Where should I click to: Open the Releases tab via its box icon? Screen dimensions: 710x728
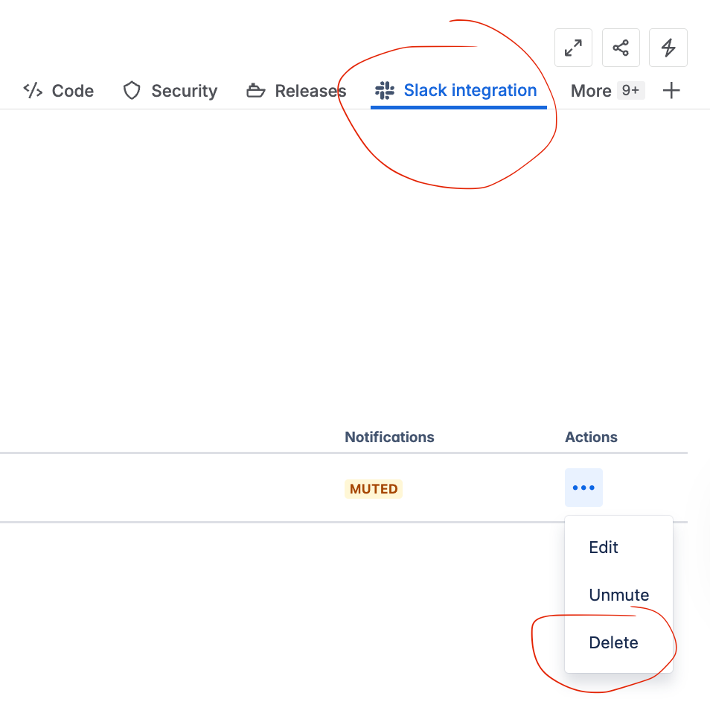tap(255, 90)
